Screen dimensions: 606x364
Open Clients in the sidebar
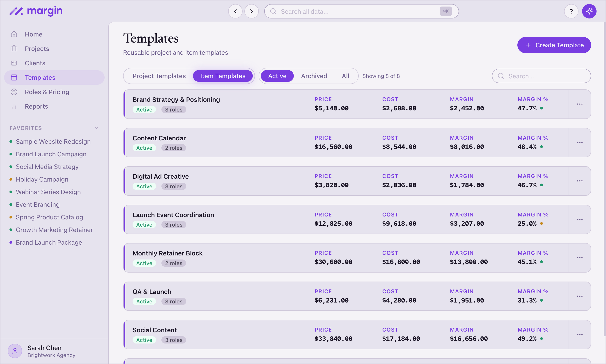pos(54,63)
